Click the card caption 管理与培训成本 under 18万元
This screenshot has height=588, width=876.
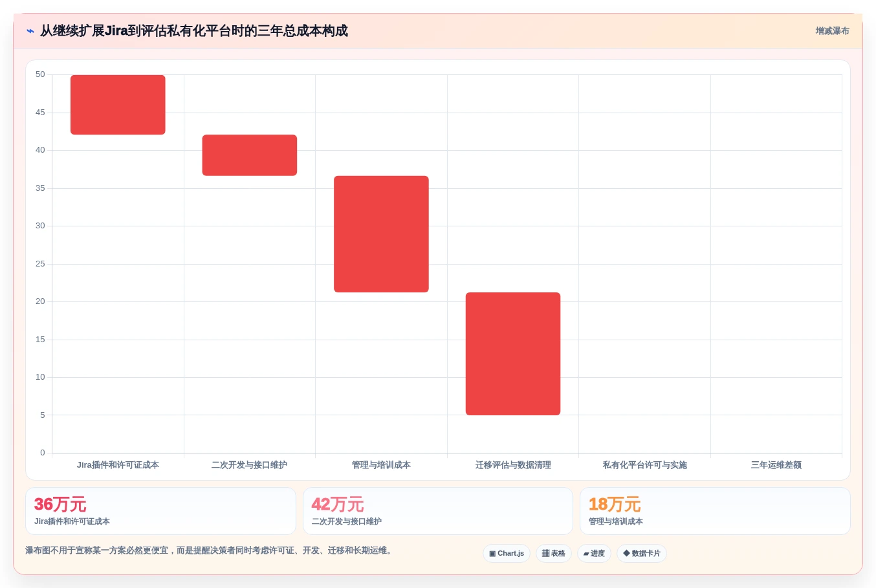pos(616,521)
